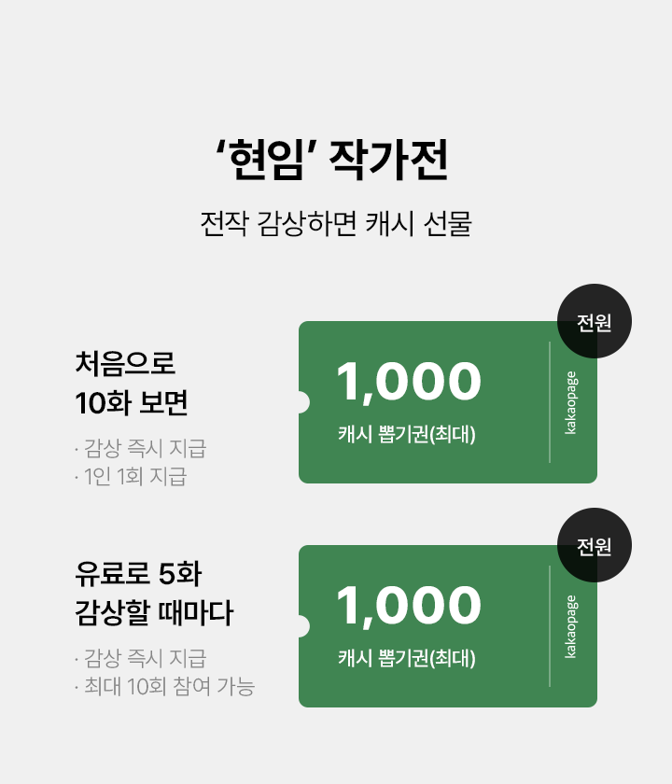Click 캐시 뽑기권(최대) on the 처음으로 10화 coupon
This screenshot has height=784, width=672.
407,434
